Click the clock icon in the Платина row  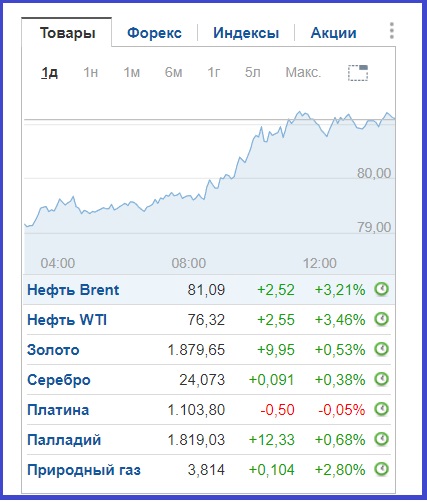click(381, 409)
